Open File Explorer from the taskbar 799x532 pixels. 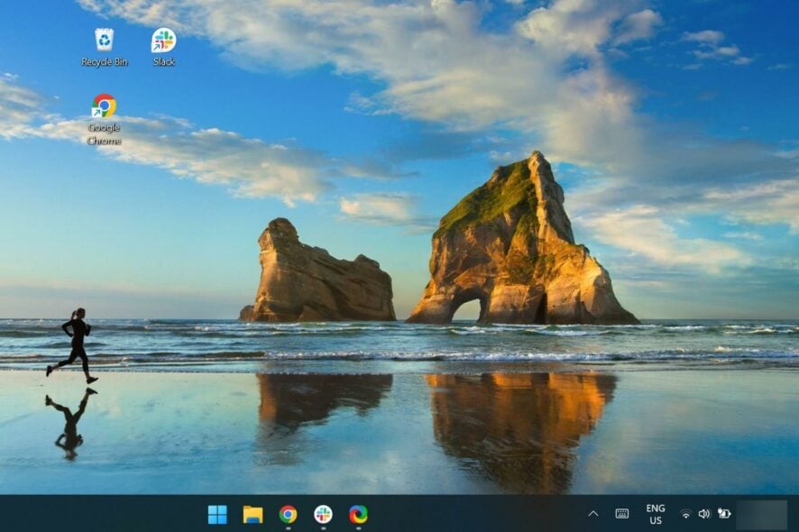[x=253, y=515]
